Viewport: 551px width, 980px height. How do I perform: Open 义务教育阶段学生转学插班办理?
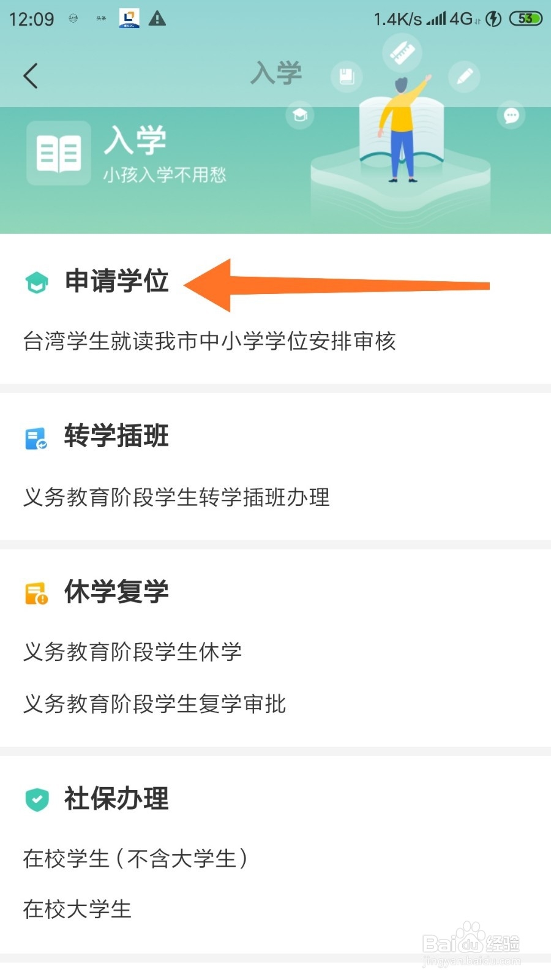point(176,497)
